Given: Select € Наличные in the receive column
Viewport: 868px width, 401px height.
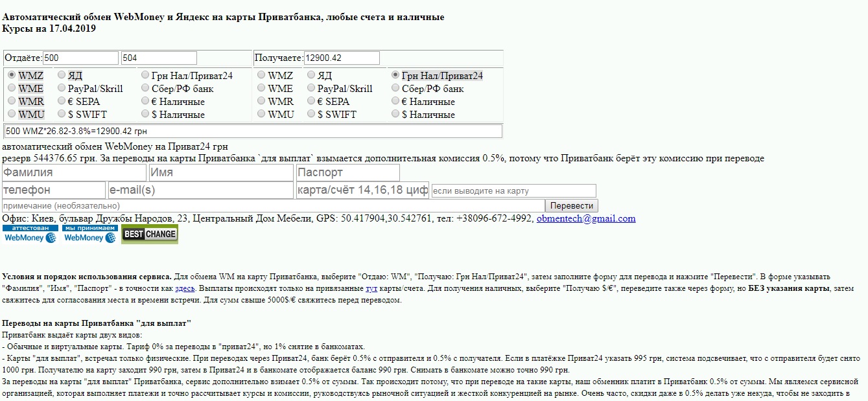Looking at the screenshot, I should [x=395, y=101].
